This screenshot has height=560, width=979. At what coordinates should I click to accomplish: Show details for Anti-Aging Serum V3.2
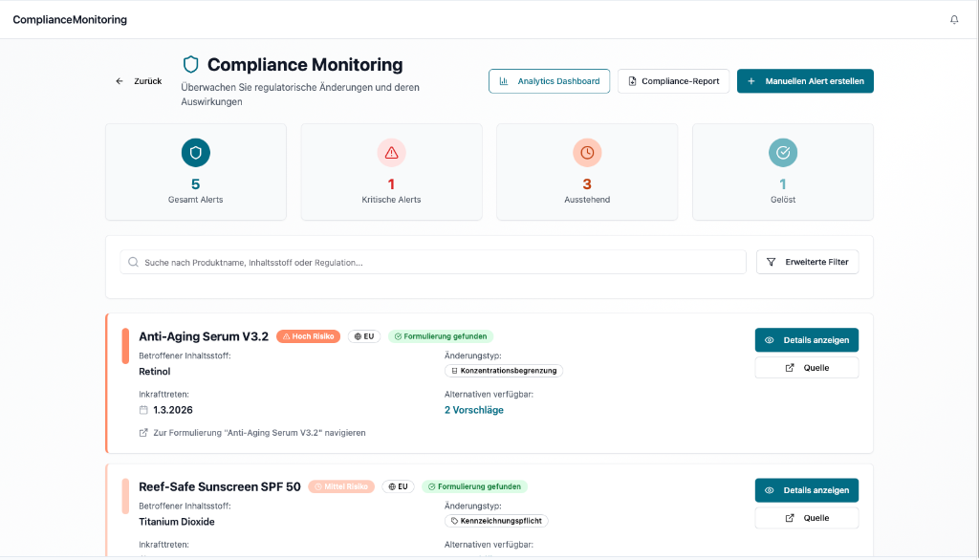pos(807,340)
